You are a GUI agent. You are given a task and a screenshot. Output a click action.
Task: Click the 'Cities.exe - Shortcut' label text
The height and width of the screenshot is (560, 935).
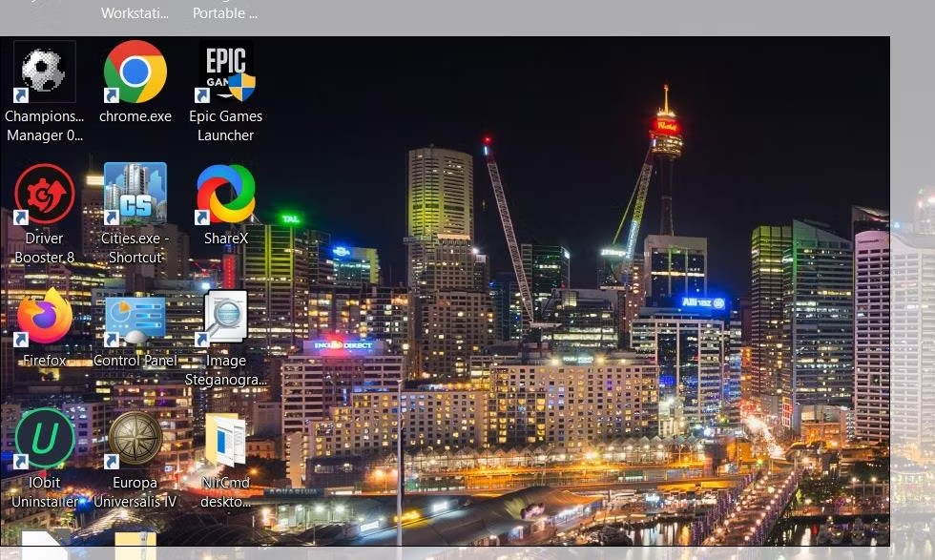pyautogui.click(x=135, y=248)
